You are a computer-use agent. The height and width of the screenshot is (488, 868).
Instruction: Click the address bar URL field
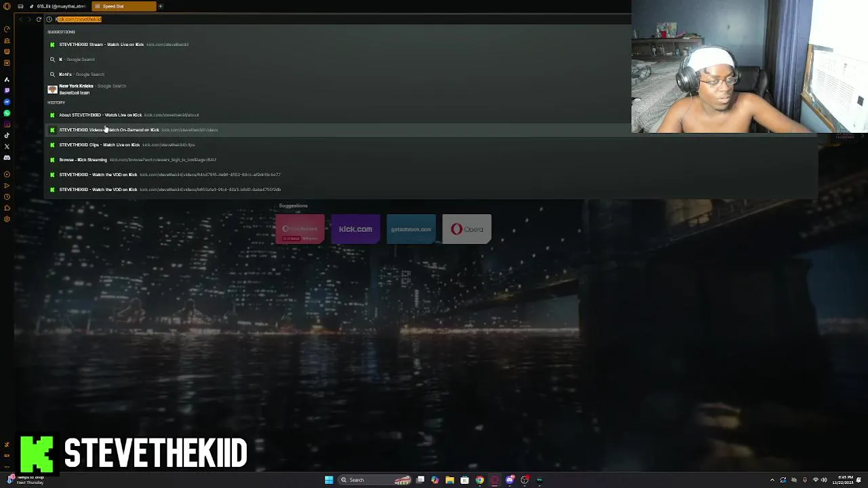339,19
